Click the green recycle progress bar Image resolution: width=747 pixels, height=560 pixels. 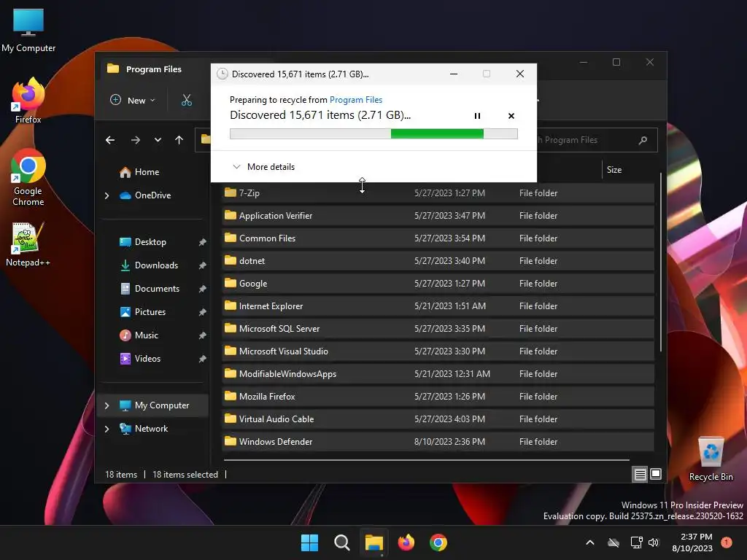click(373, 134)
